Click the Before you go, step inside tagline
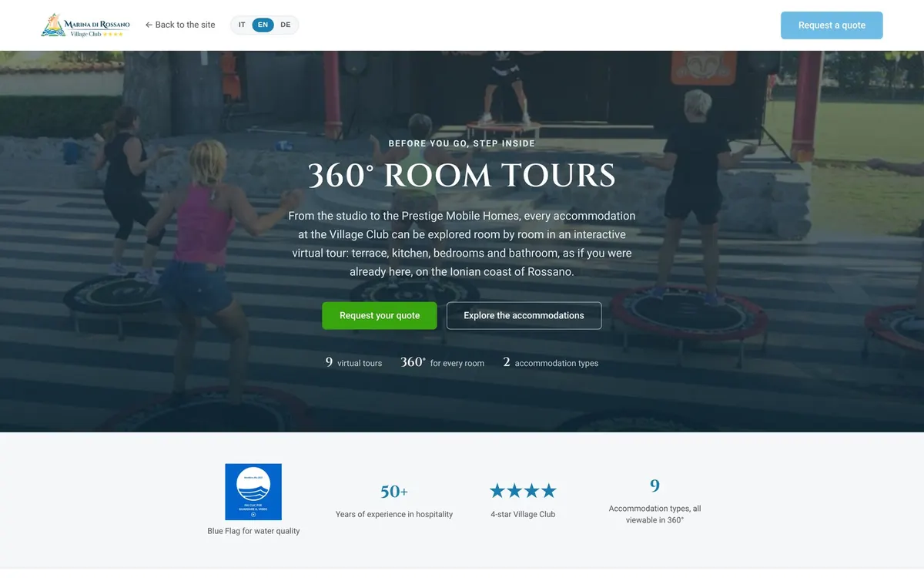Viewport: 924px width, 578px height. pos(462,143)
